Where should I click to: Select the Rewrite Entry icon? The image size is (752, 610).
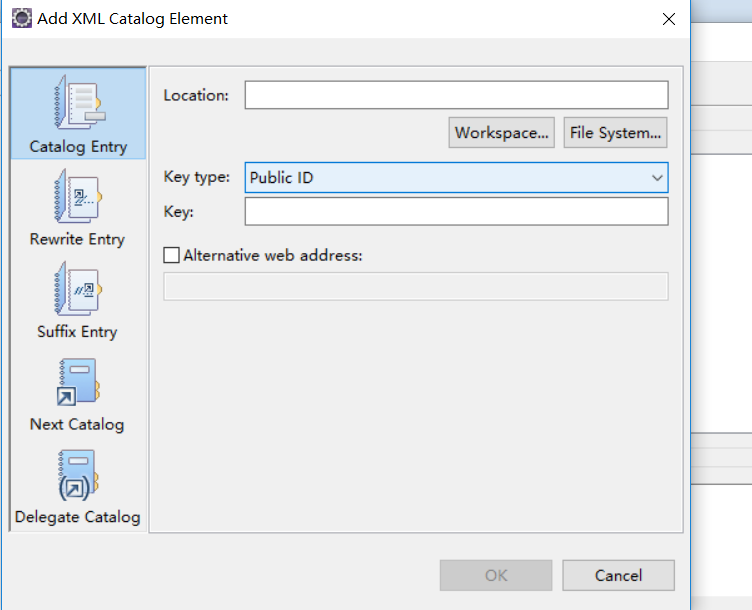pyautogui.click(x=78, y=196)
